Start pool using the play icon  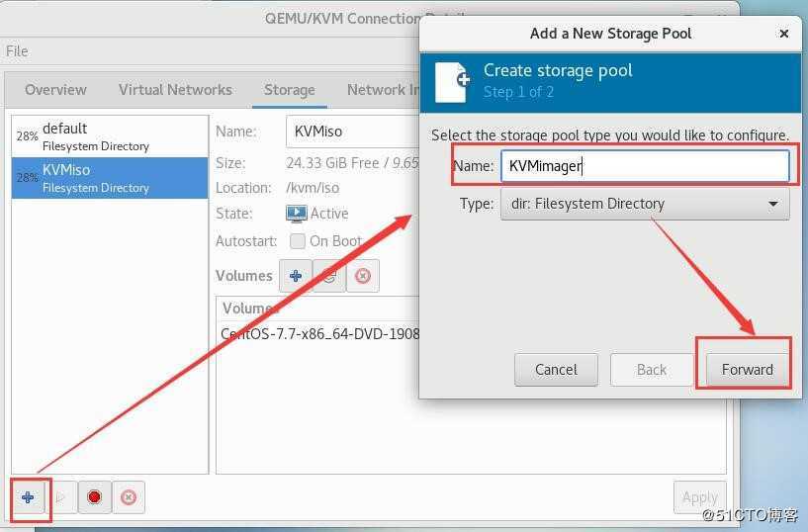(x=61, y=497)
